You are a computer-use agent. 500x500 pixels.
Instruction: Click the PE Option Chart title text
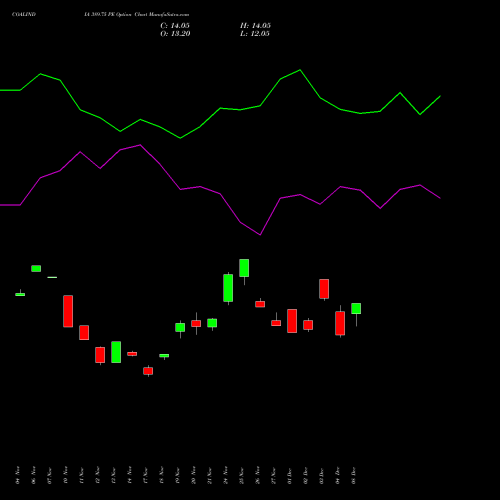[137, 14]
